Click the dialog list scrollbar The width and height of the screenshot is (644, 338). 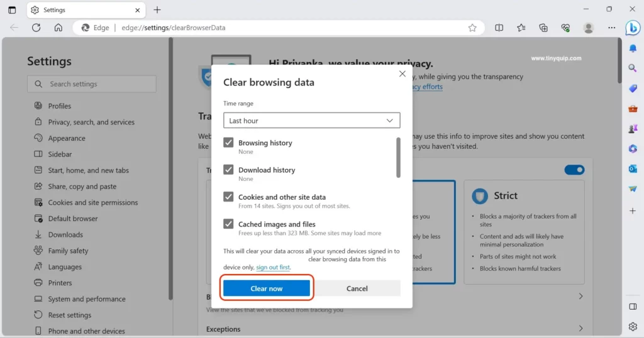click(x=398, y=158)
